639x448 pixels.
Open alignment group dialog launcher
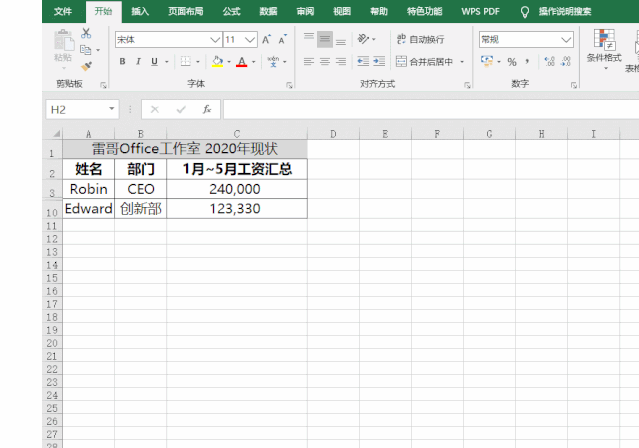[467, 85]
